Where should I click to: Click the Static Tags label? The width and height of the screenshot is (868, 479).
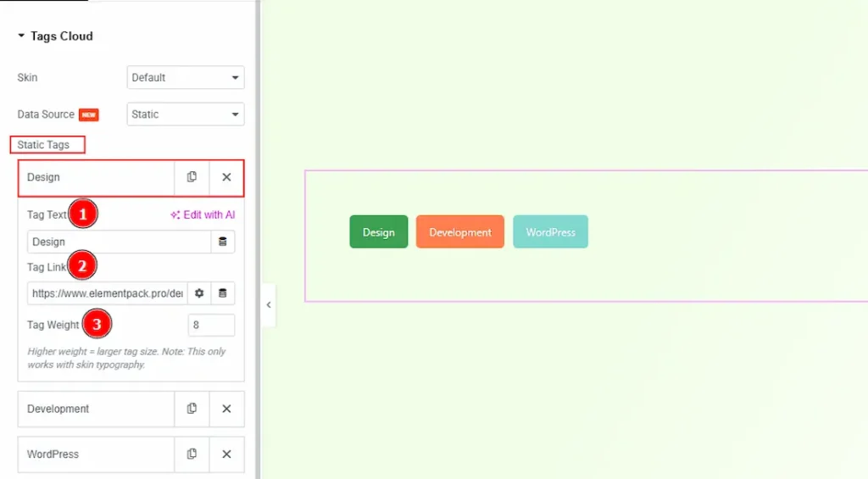(x=43, y=145)
